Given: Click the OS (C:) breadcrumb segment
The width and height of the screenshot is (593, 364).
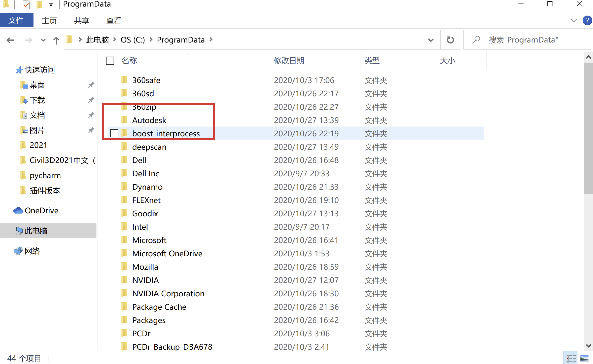Looking at the screenshot, I should (133, 40).
